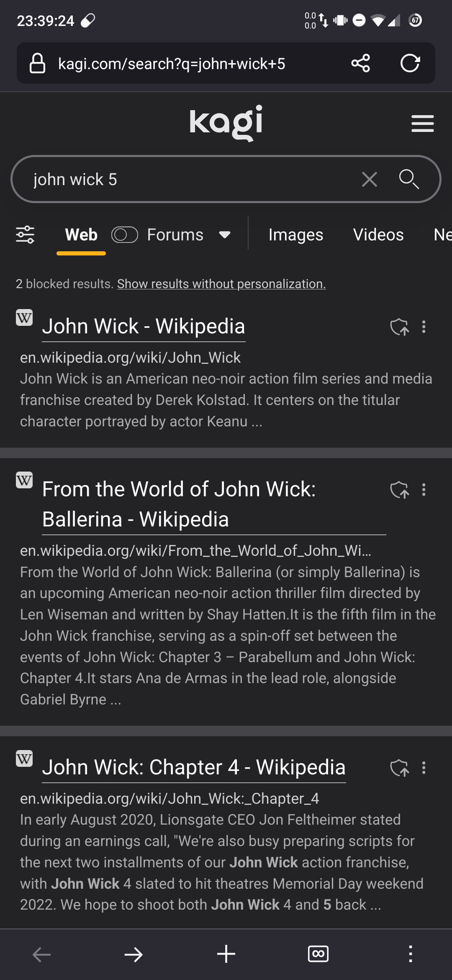Tap the search magnifier icon
Image resolution: width=452 pixels, height=980 pixels.
coord(408,179)
